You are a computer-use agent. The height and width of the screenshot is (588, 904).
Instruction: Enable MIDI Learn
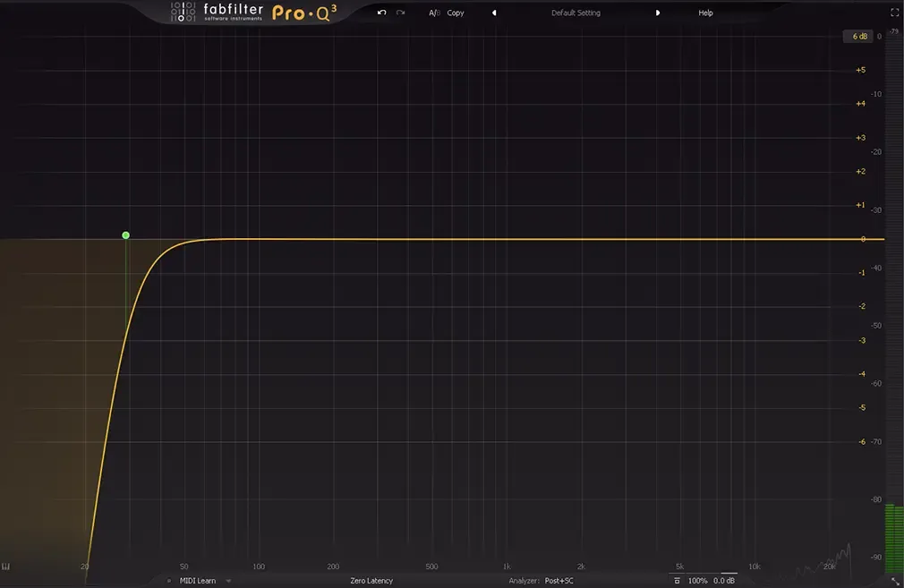198,581
